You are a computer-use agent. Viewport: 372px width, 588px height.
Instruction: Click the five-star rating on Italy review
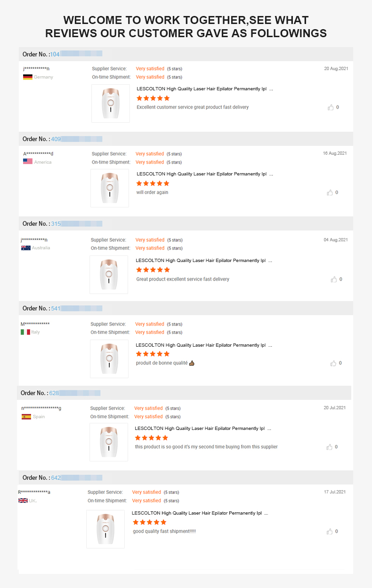(x=153, y=354)
